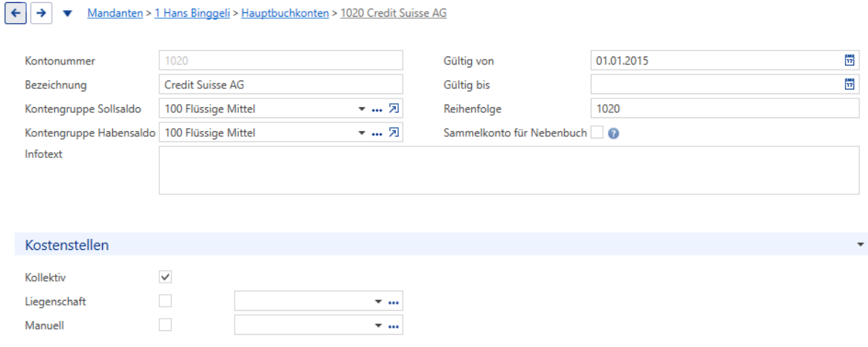Image resolution: width=868 pixels, height=347 pixels.
Task: Go back with the left arrow button
Action: pyautogui.click(x=15, y=13)
